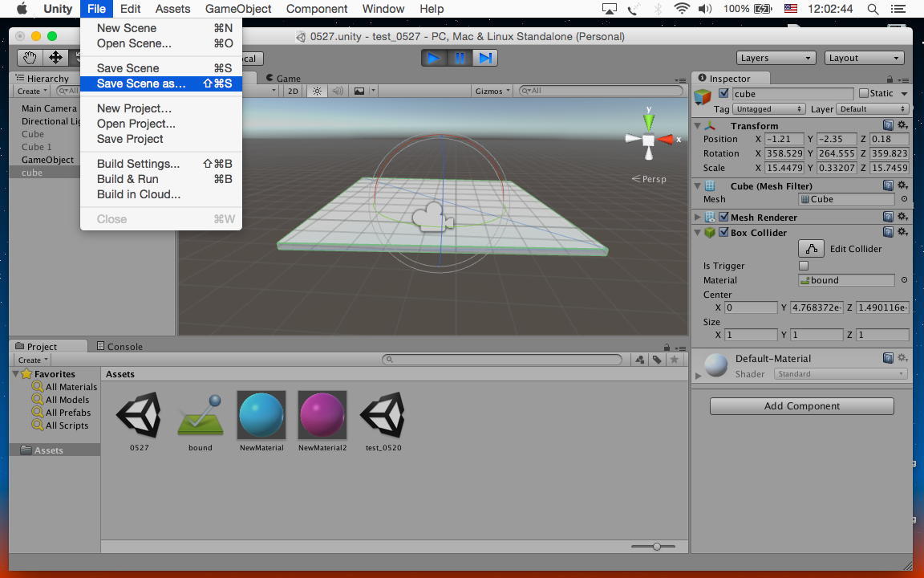Click the Step frame button

coord(484,58)
